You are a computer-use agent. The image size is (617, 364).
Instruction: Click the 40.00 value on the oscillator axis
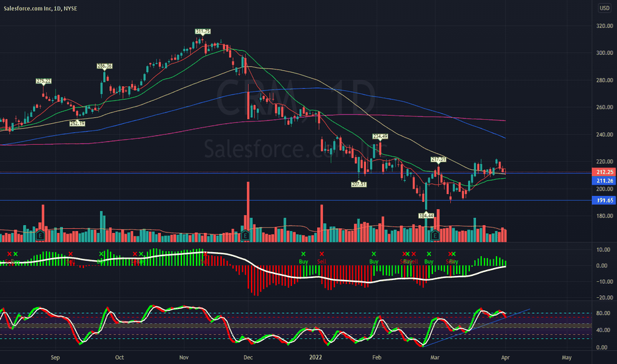[x=604, y=330]
